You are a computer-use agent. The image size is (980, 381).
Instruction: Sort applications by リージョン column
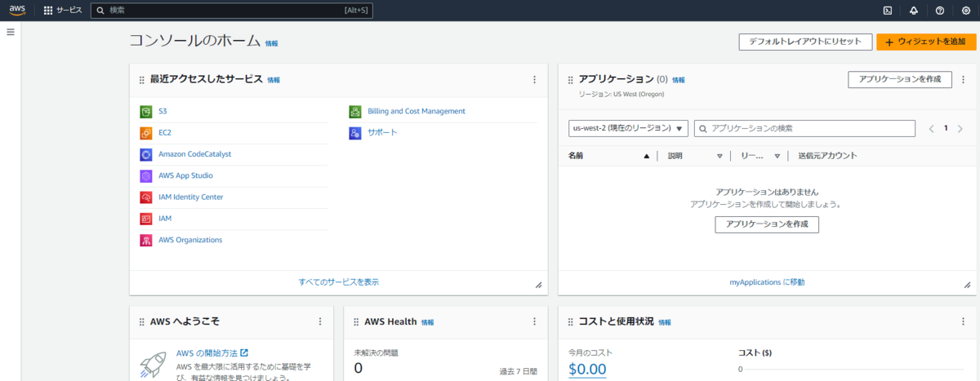tap(777, 156)
